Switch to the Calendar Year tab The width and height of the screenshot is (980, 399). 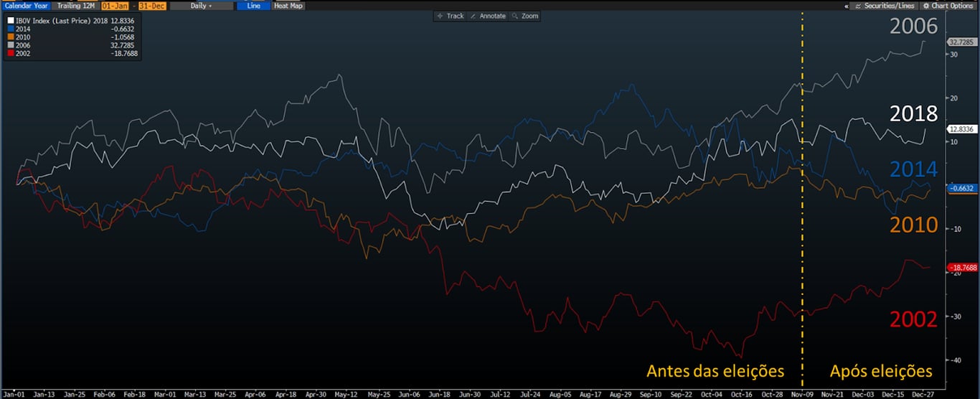point(26,5)
